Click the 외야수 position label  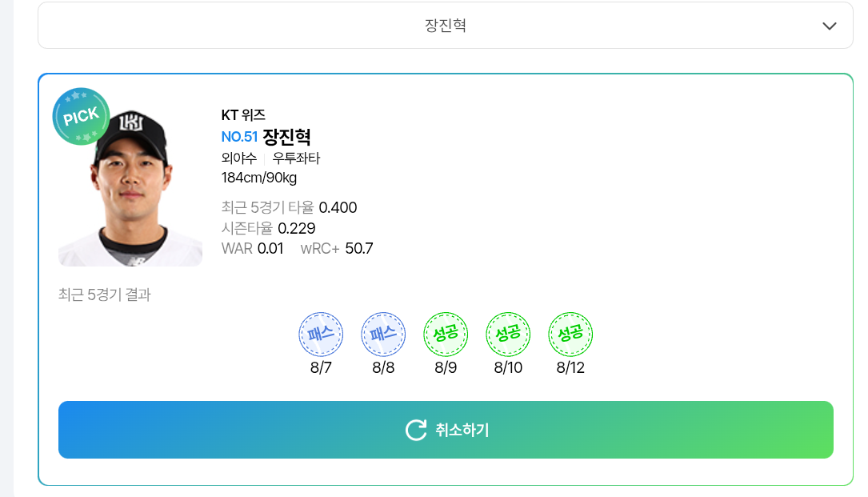[239, 158]
